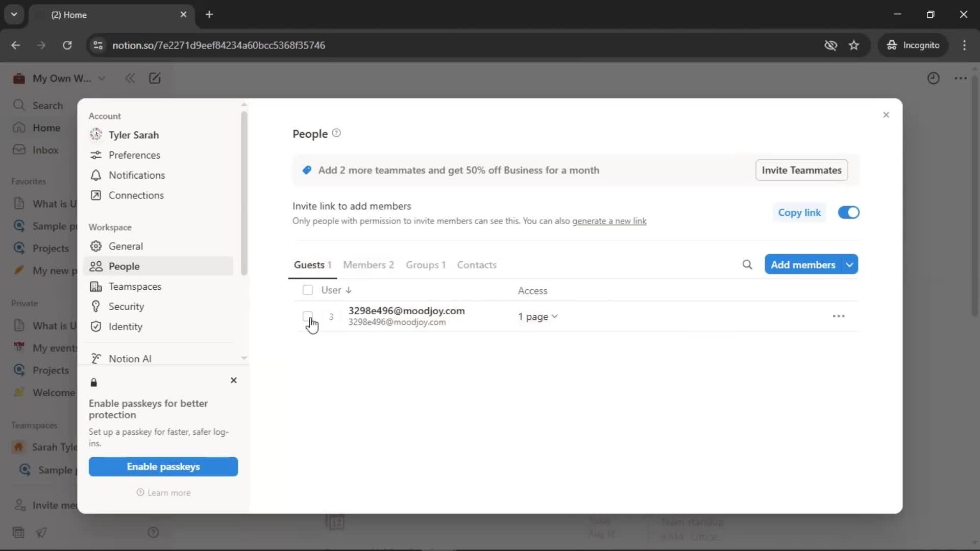Viewport: 980px width, 551px height.
Task: Open the My Own W... workspace switcher
Action: (59, 78)
